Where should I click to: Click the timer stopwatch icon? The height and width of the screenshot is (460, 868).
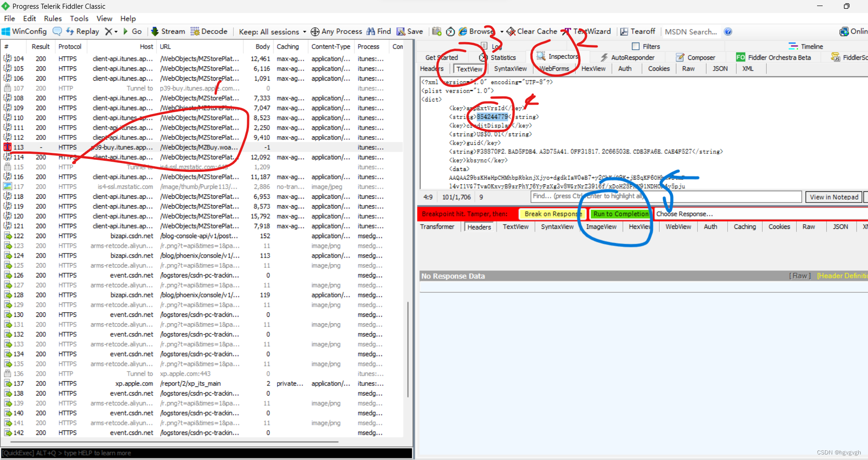point(450,32)
